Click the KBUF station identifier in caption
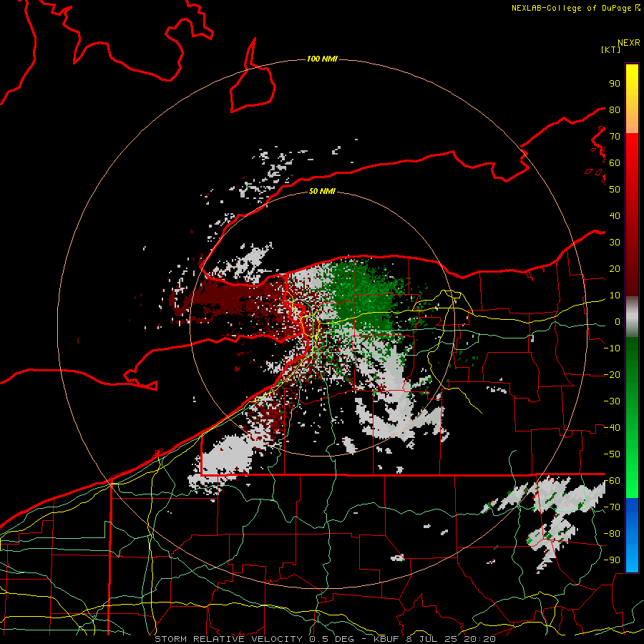Viewport: 644px width, 644px height. [x=386, y=639]
